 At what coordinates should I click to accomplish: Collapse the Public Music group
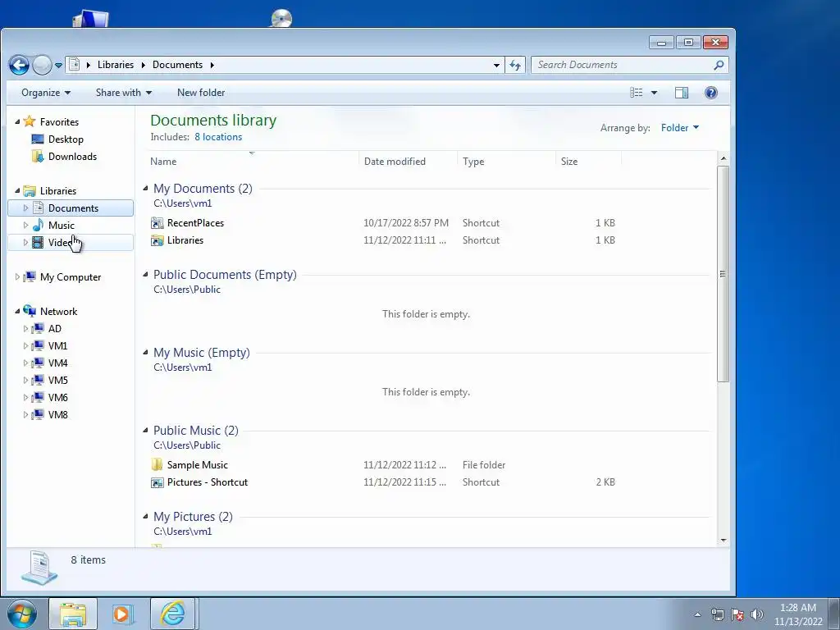(x=145, y=430)
